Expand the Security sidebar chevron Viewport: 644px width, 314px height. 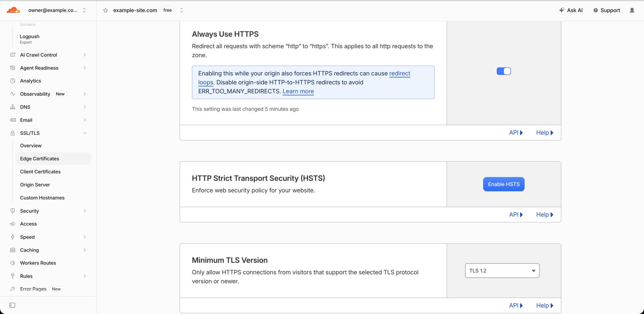(85, 211)
